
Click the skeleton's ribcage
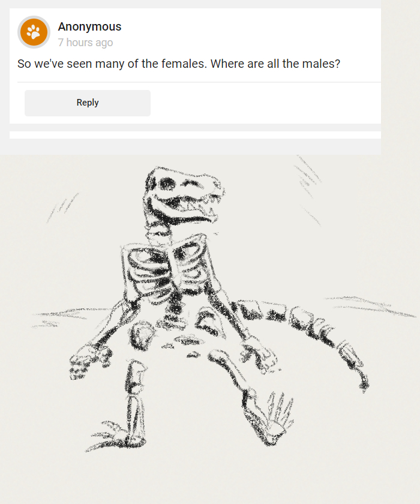pos(167,268)
